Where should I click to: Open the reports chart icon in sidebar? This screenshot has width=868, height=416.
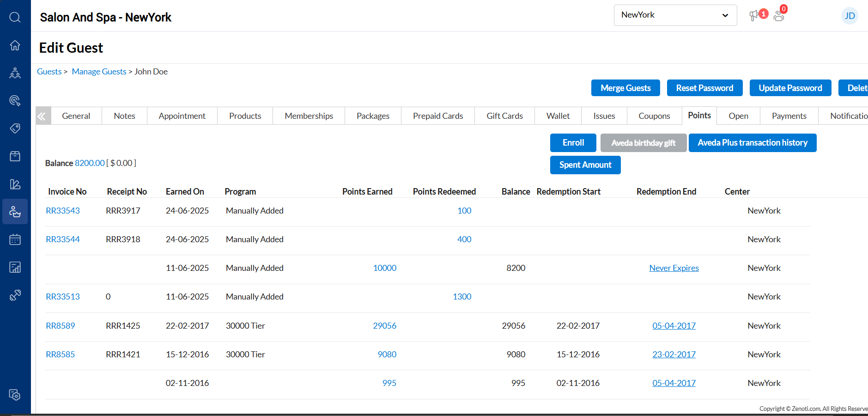tap(15, 267)
